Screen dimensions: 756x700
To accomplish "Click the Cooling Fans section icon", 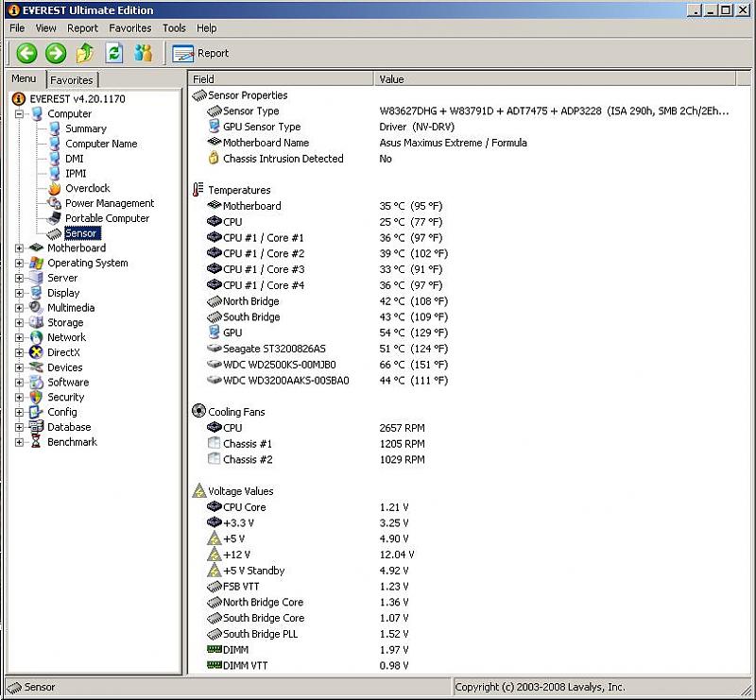I will (198, 411).
